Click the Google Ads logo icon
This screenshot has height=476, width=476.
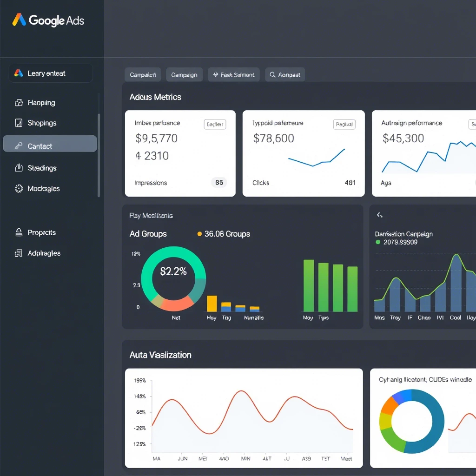pyautogui.click(x=19, y=20)
